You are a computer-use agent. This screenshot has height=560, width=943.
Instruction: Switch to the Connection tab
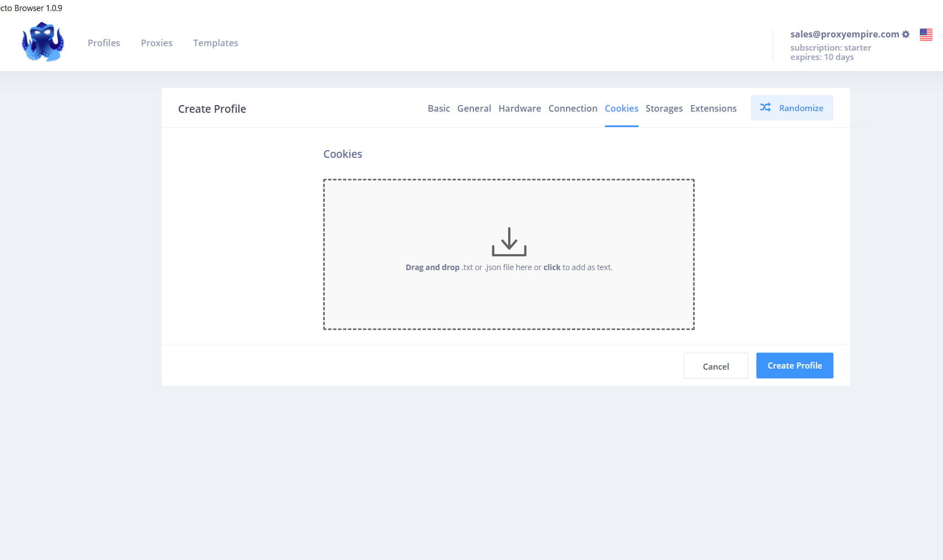tap(573, 108)
